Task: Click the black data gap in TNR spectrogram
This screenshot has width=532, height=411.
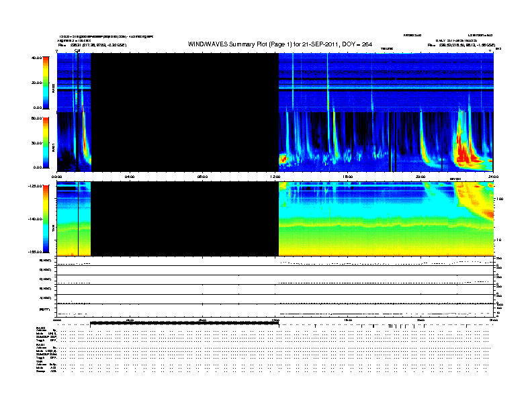Action: tap(185, 219)
